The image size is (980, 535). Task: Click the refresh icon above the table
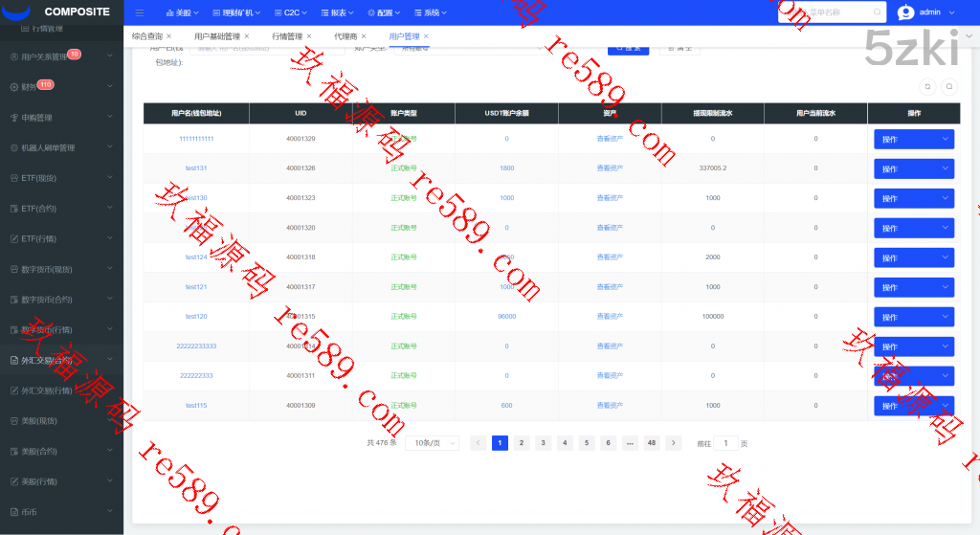coord(926,86)
